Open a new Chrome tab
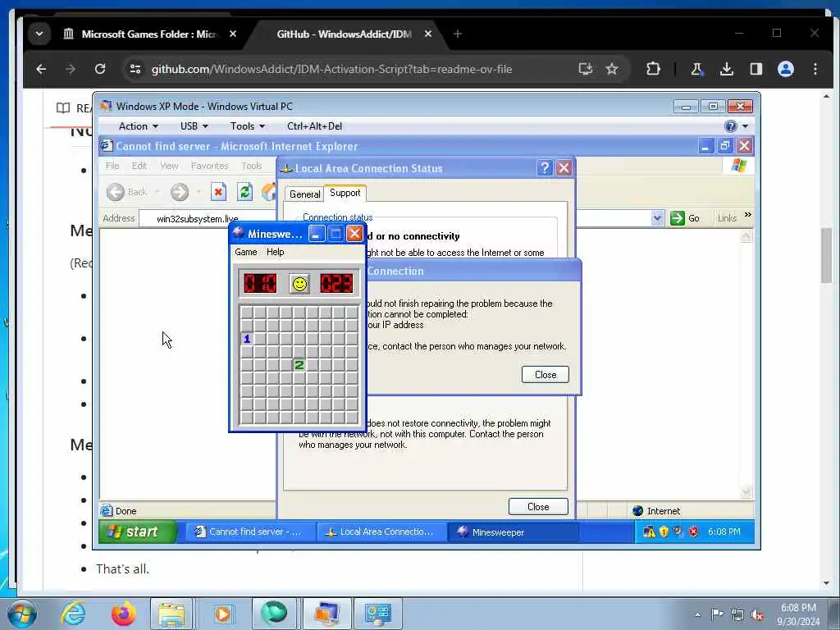This screenshot has width=840, height=630. (457, 34)
